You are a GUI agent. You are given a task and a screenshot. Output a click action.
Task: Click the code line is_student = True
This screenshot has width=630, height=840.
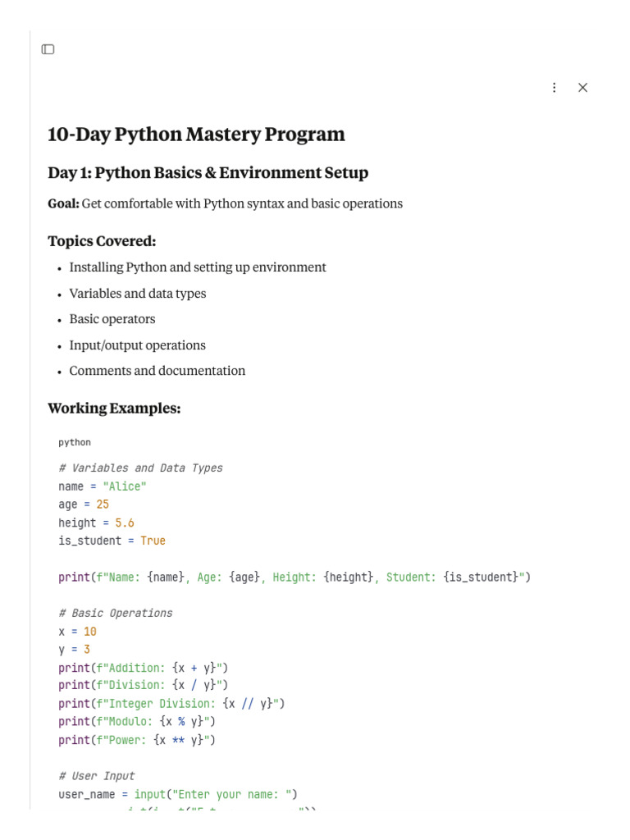pos(112,541)
